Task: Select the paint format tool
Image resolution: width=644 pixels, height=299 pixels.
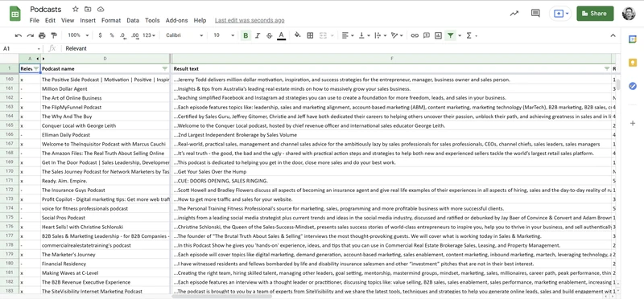Action: (x=54, y=35)
